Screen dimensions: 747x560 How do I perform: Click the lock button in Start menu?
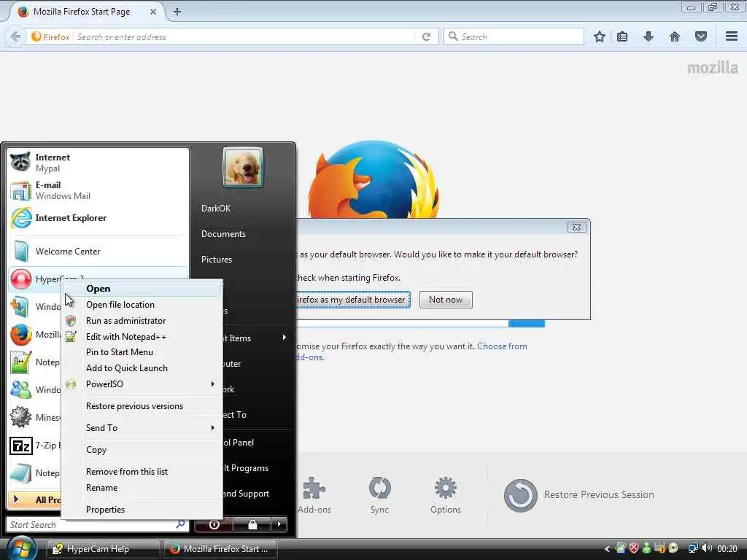pyautogui.click(x=252, y=524)
